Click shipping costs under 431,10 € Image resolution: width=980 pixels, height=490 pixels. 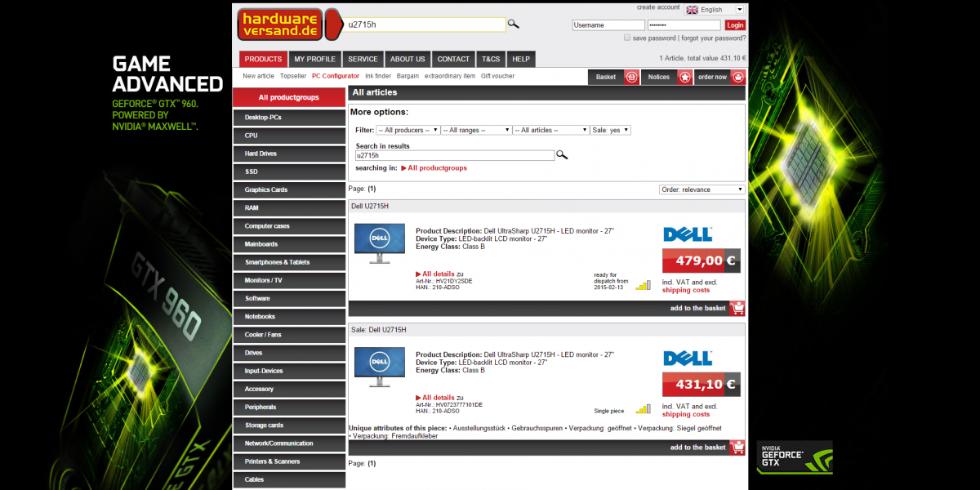pos(686,415)
